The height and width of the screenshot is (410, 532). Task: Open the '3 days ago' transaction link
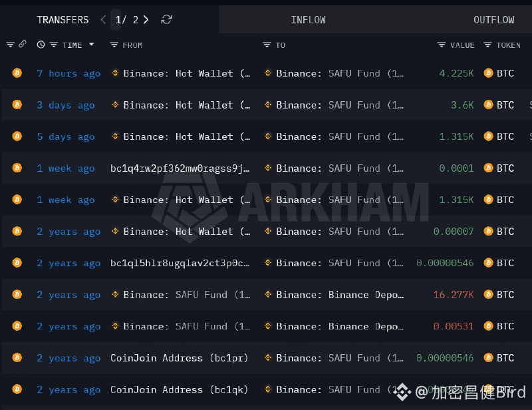[65, 105]
